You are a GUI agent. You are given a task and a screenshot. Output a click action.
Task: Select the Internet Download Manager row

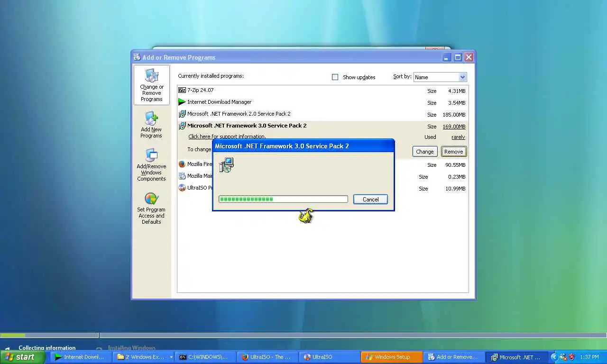[322, 102]
